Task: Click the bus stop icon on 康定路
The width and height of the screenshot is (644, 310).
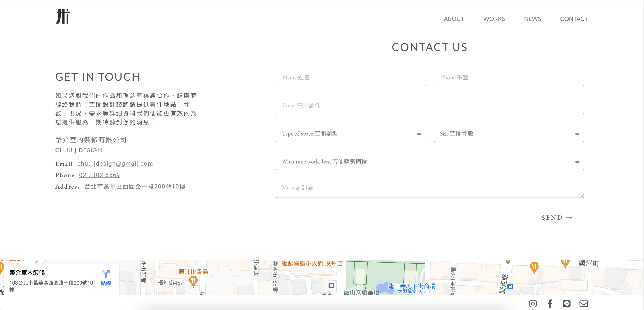Action: (510, 286)
